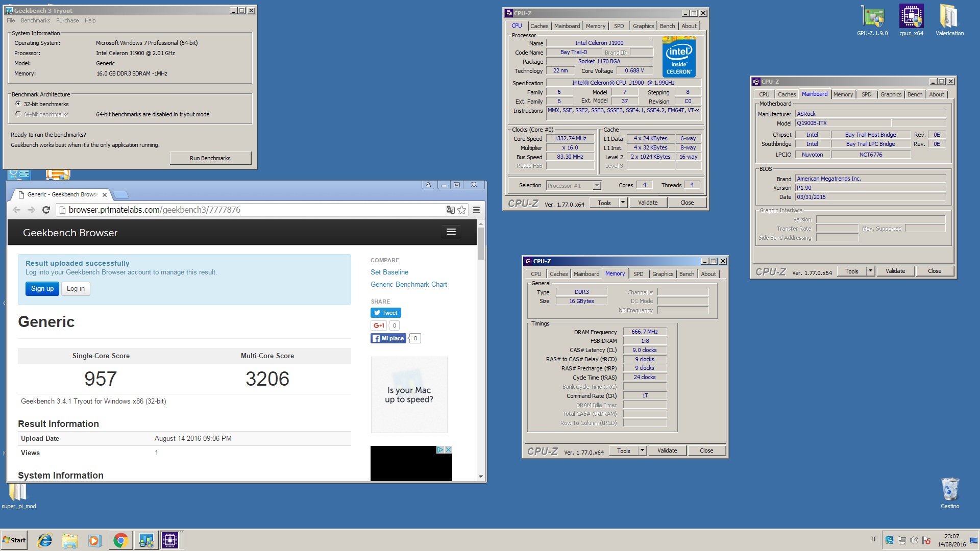Open Tools dropdown arrow in Mainboard window

870,271
